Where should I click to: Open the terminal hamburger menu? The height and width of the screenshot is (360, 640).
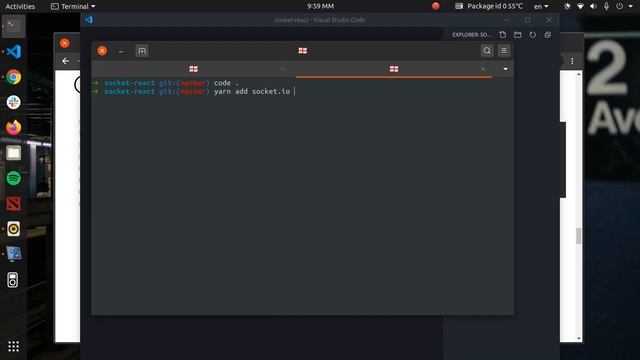coord(504,51)
